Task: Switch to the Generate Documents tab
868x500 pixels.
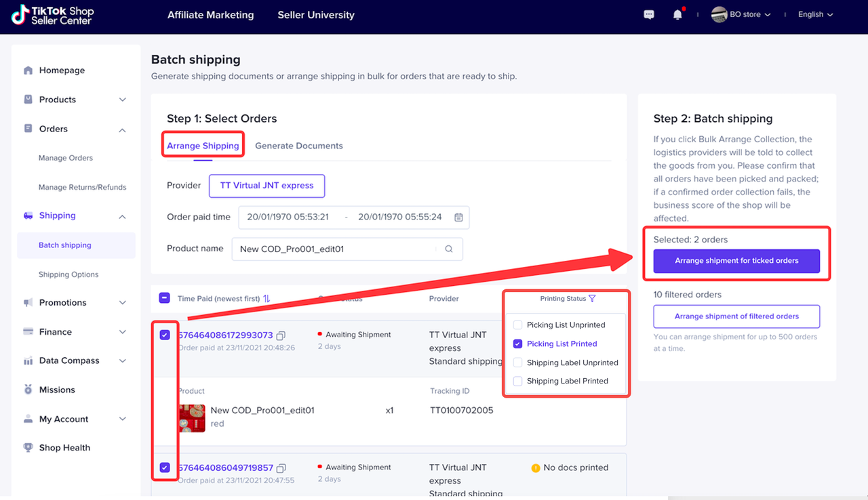Action: 299,146
